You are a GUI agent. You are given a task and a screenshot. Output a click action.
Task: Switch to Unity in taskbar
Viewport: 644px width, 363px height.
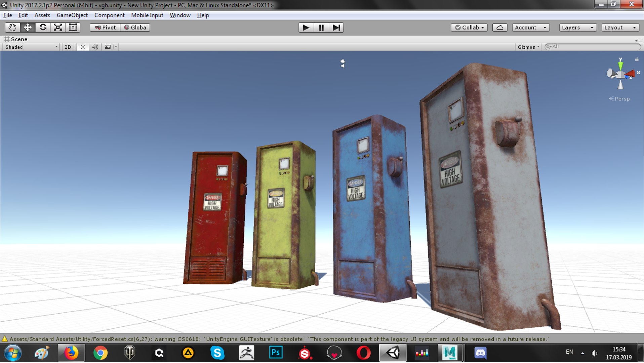393,353
